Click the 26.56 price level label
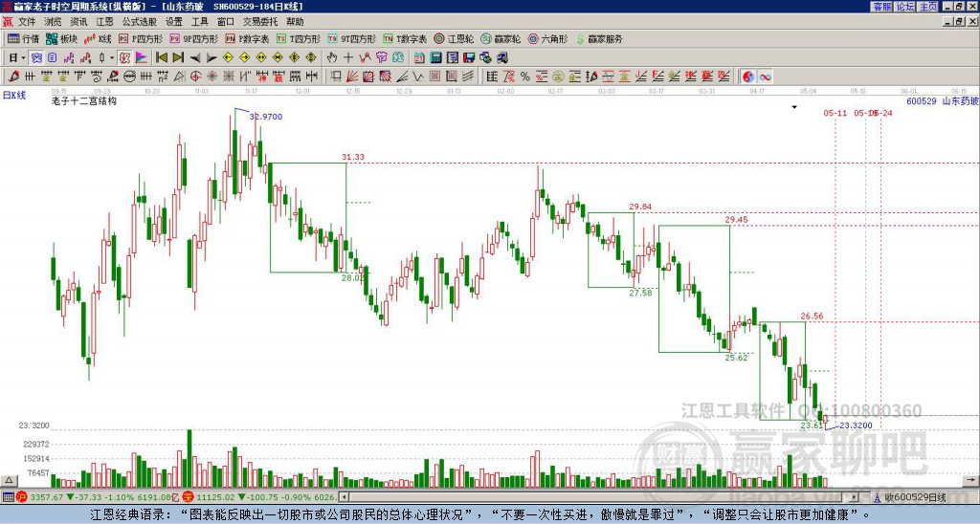The height and width of the screenshot is (524, 980). [812, 316]
